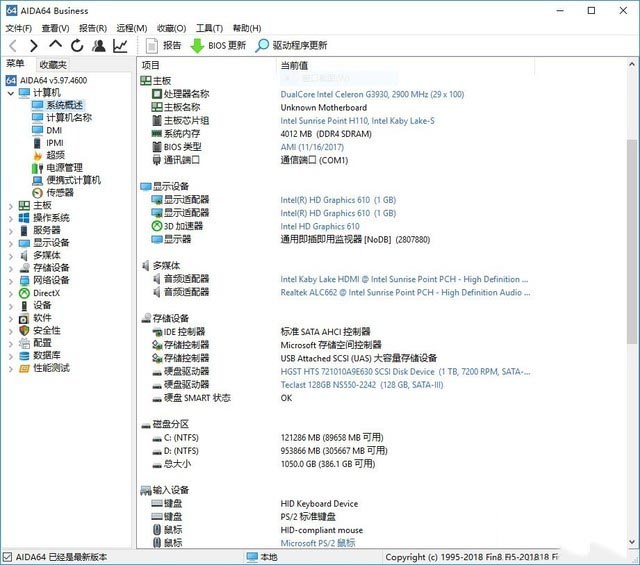This screenshot has width=640, height=565.
Task: Click the status bar update checkmark icon
Action: click(x=7, y=557)
